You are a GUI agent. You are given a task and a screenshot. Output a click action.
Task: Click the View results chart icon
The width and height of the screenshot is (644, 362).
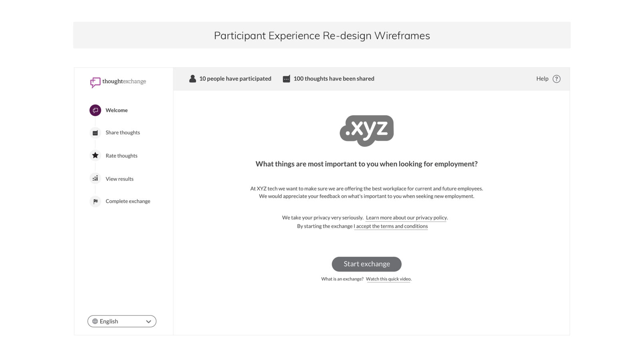(95, 178)
